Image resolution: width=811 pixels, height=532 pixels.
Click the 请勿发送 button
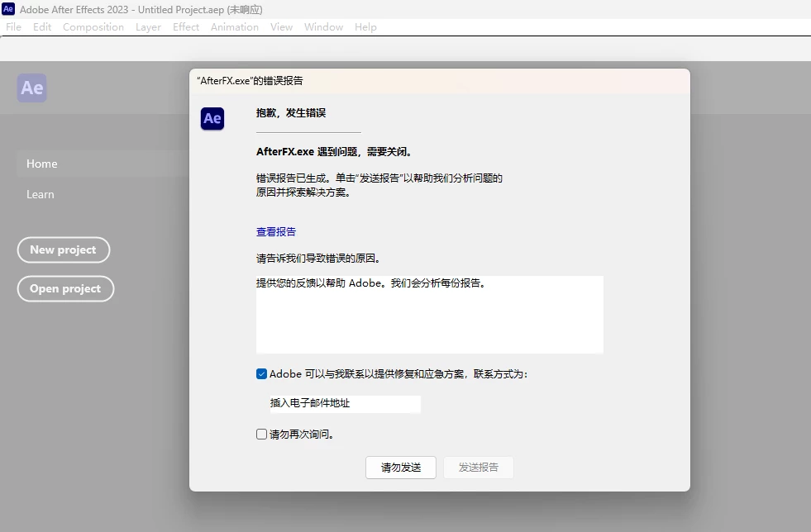tap(401, 468)
